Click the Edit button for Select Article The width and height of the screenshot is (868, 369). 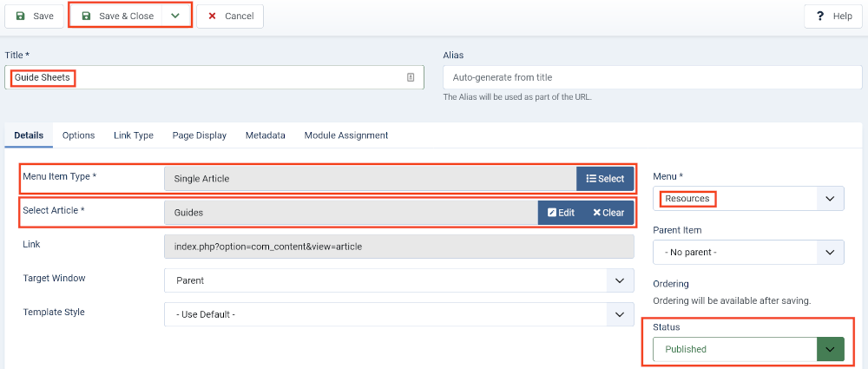click(x=561, y=213)
